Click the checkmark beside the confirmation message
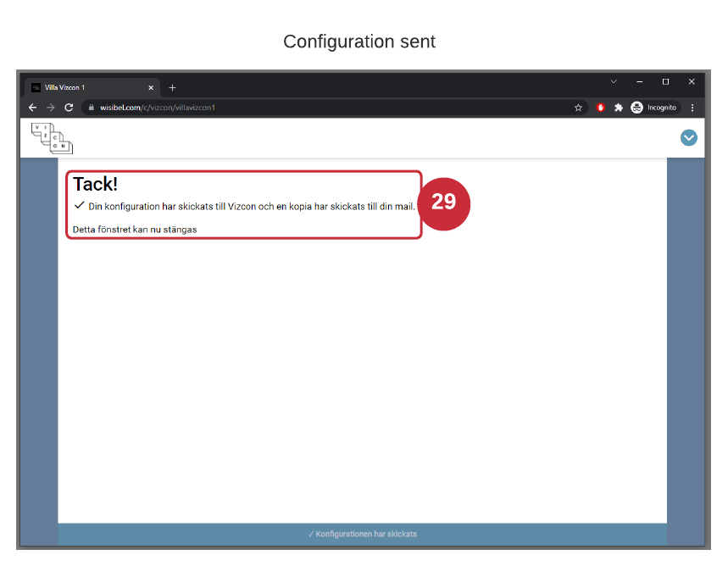This screenshot has height=566, width=728. click(80, 205)
